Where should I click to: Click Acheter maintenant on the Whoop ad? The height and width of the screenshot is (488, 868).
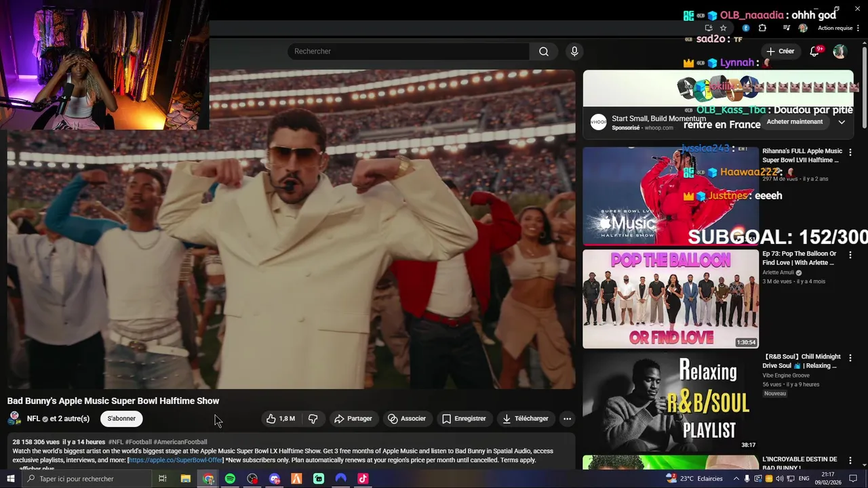pos(794,122)
